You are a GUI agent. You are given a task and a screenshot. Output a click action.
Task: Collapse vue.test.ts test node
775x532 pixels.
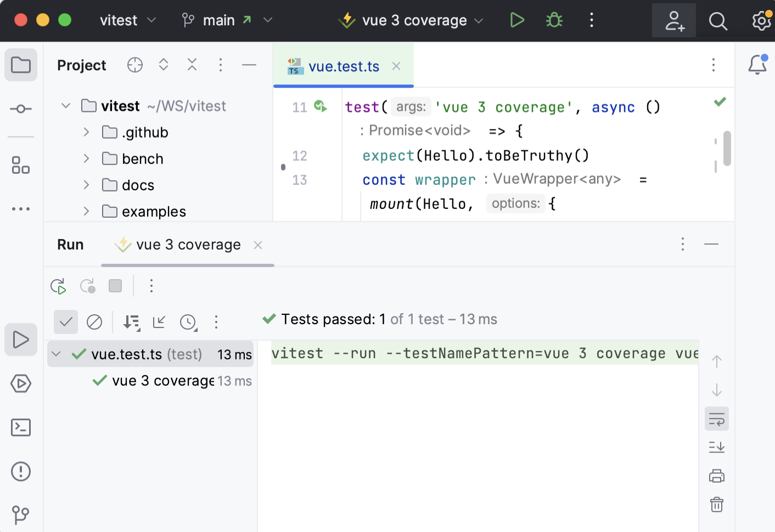tap(56, 354)
